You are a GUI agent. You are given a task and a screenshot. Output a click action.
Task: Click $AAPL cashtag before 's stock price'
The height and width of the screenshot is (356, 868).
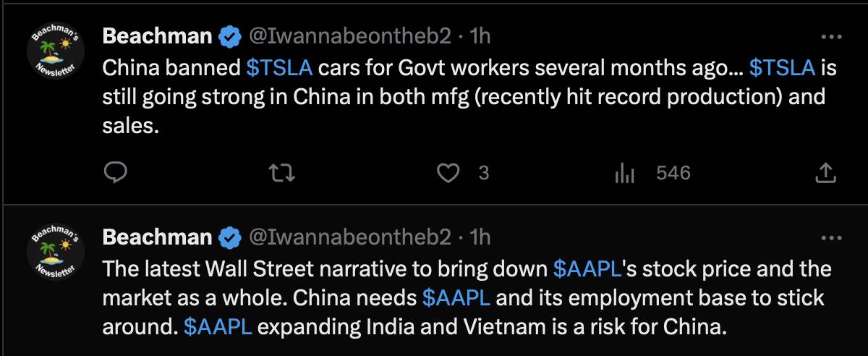(587, 269)
